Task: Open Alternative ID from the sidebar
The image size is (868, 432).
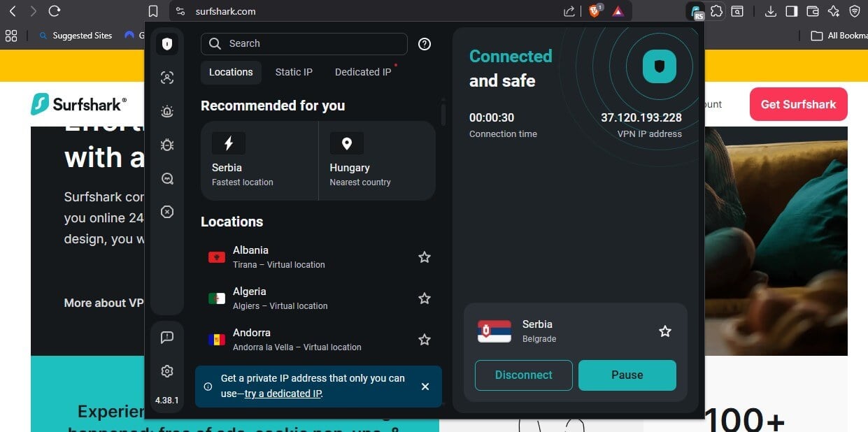Action: click(x=166, y=78)
